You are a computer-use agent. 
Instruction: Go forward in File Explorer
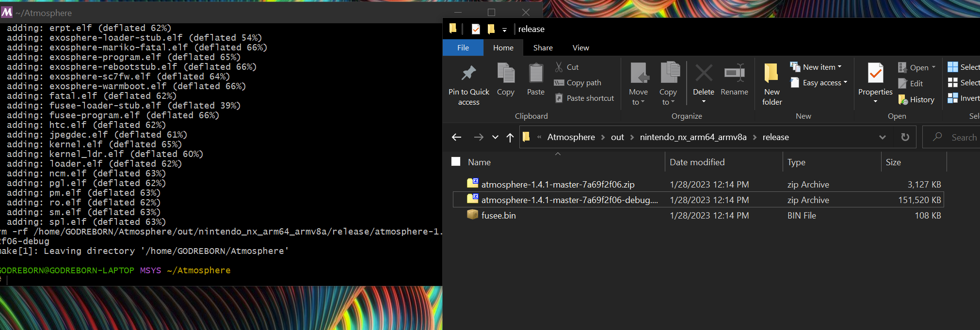point(479,137)
